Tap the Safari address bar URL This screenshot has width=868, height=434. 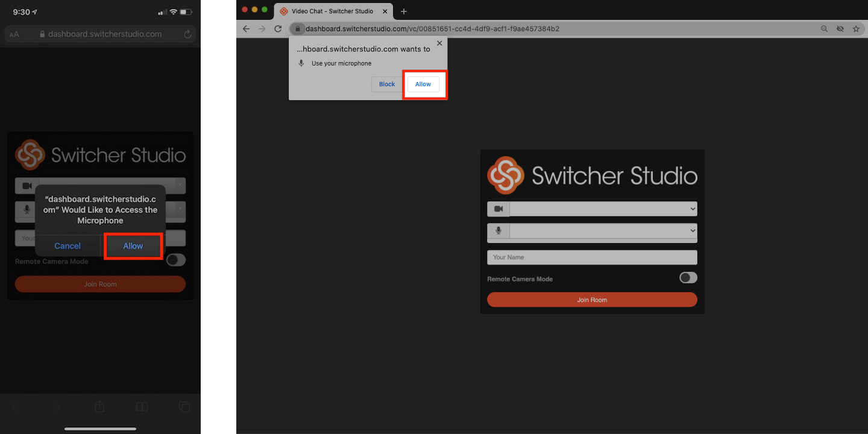tap(105, 34)
